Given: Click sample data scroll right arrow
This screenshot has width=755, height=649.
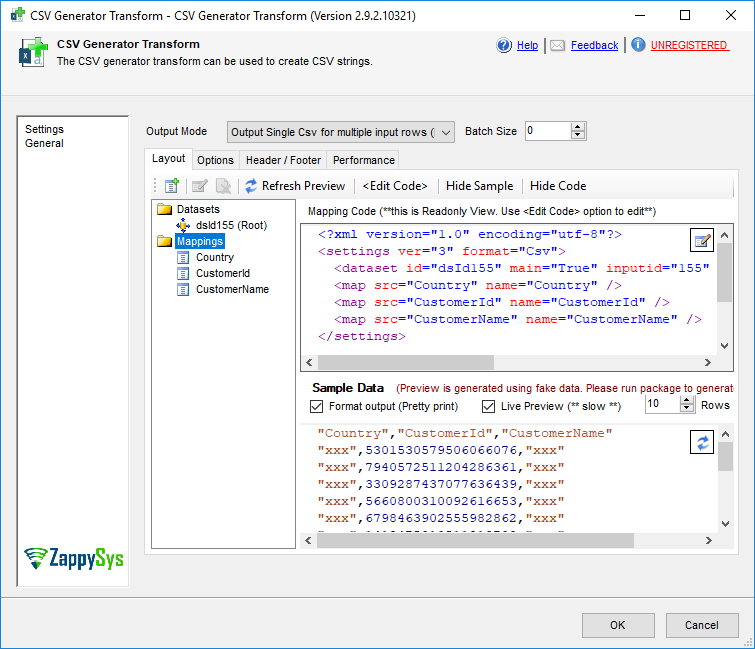Looking at the screenshot, I should pyautogui.click(x=708, y=540).
